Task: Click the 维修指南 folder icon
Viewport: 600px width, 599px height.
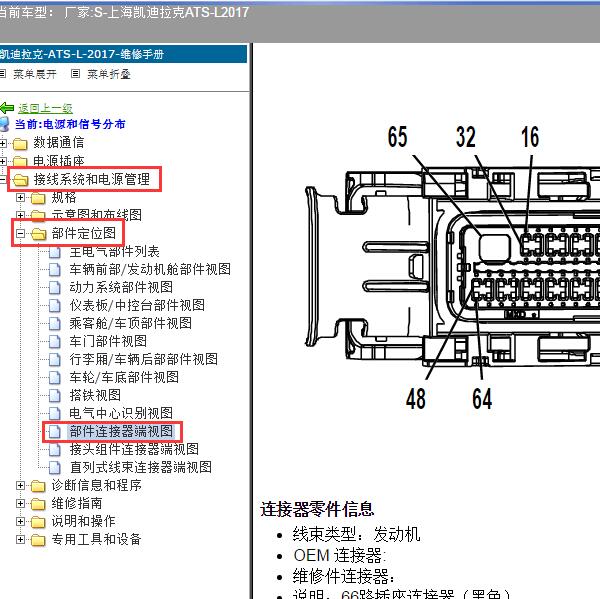Action: pos(38,504)
